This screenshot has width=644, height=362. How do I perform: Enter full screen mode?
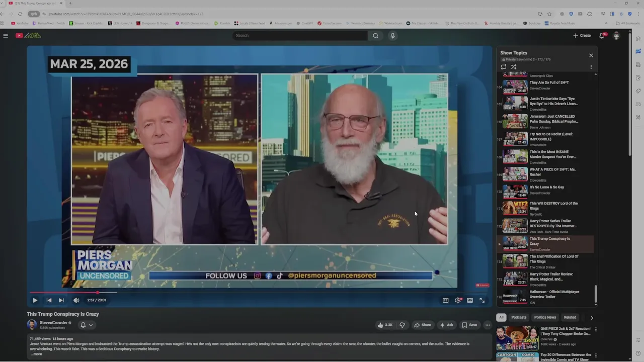tap(482, 300)
